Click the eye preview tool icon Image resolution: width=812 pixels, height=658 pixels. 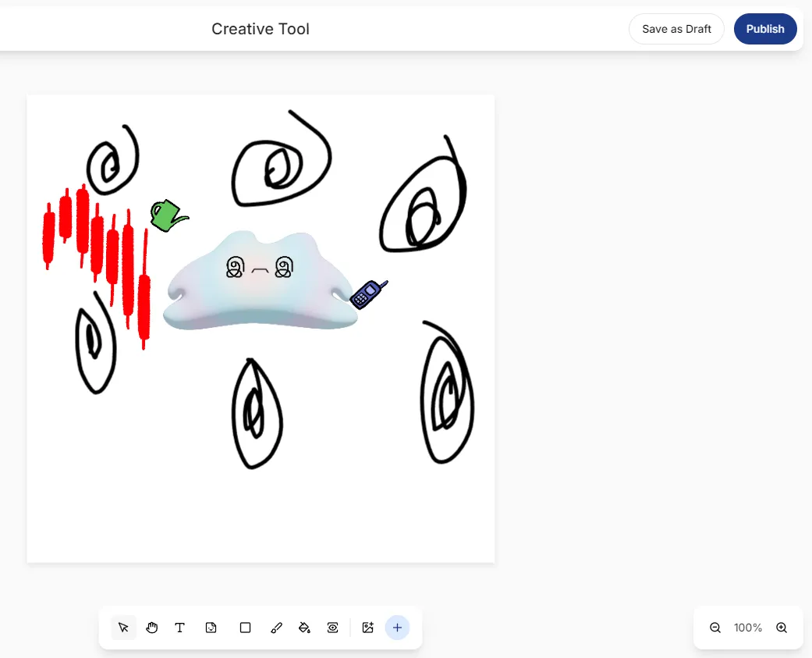333,628
